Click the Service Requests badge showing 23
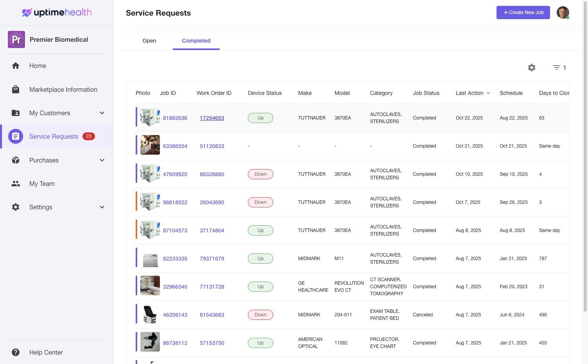The width and height of the screenshot is (588, 364). click(x=89, y=136)
